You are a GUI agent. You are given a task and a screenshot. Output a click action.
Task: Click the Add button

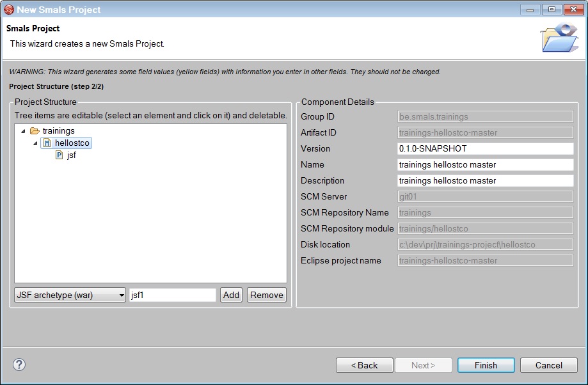[x=230, y=295]
